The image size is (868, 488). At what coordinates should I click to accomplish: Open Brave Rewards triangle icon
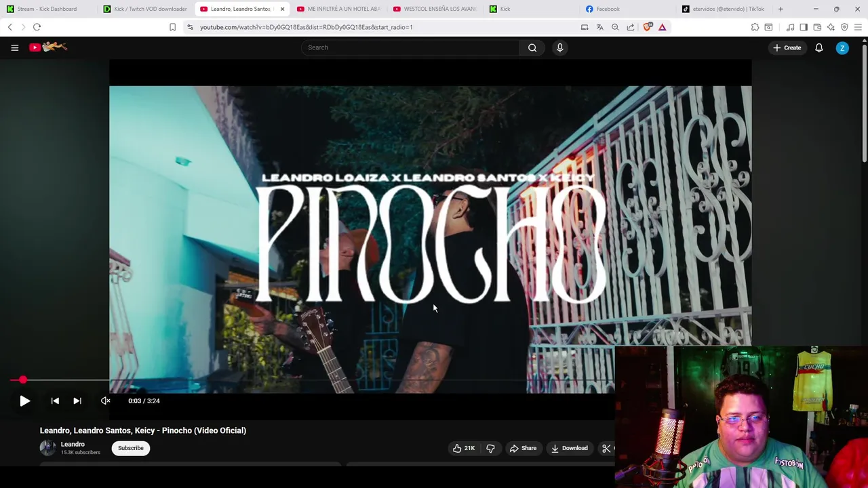pyautogui.click(x=663, y=27)
